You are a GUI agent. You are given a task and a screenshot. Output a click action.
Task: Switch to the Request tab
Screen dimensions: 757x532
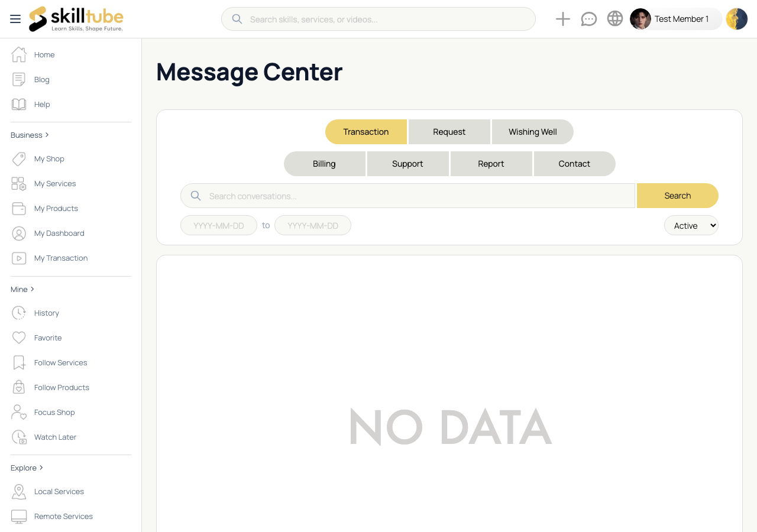(x=449, y=132)
